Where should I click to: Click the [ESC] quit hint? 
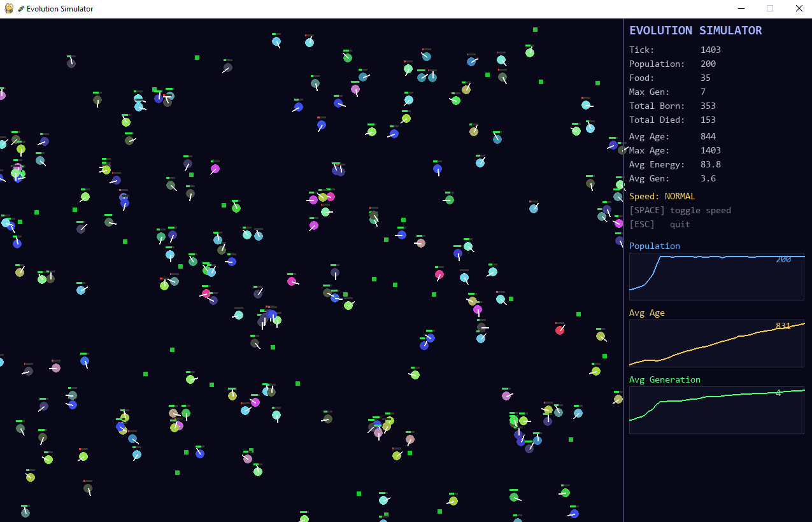click(659, 224)
